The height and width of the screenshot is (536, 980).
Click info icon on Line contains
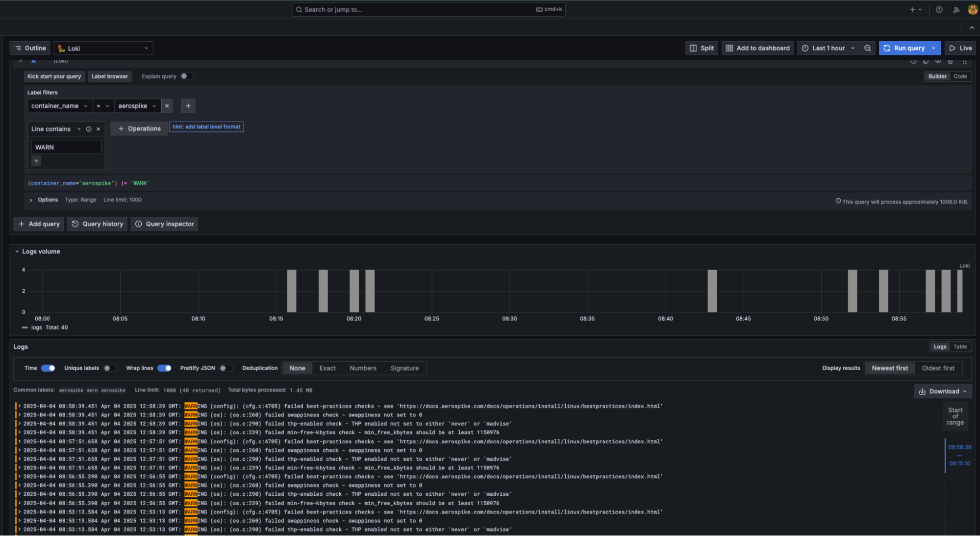[x=89, y=129]
